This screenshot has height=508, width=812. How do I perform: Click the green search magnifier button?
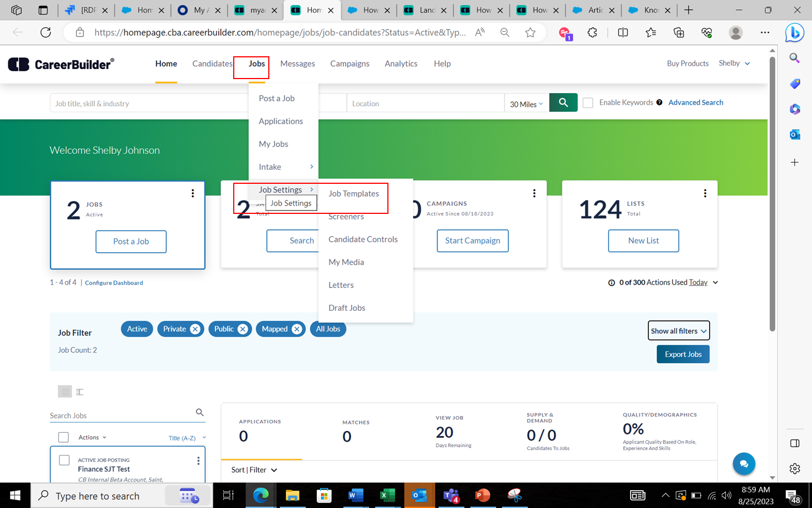pyautogui.click(x=563, y=102)
